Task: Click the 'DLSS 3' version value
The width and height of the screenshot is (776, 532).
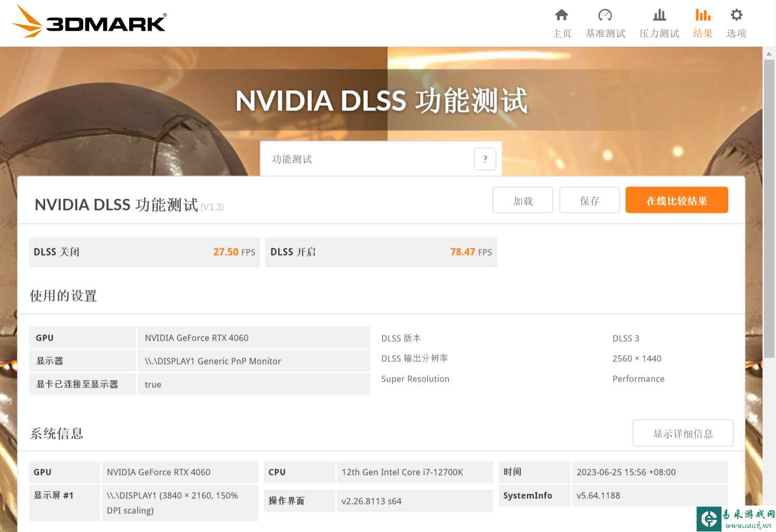Action: click(626, 339)
